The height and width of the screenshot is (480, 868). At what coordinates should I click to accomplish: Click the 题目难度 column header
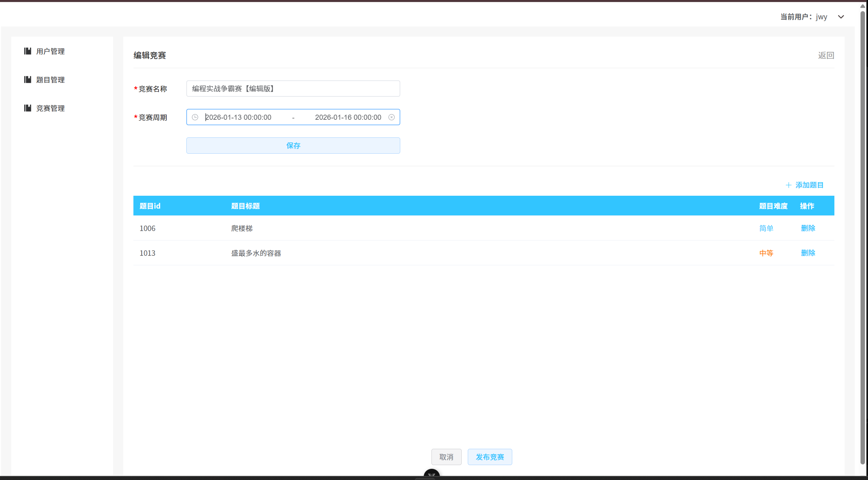point(774,206)
